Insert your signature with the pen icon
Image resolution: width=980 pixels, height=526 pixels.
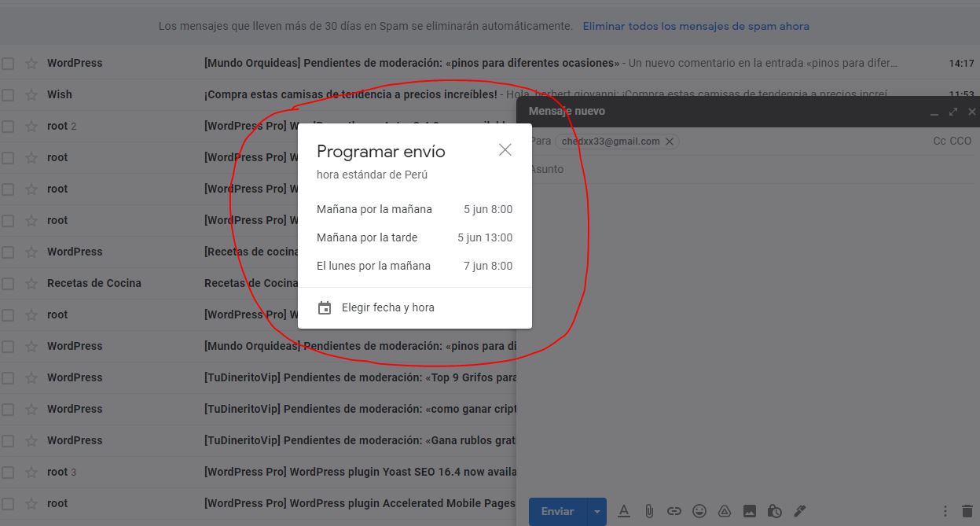coord(800,511)
